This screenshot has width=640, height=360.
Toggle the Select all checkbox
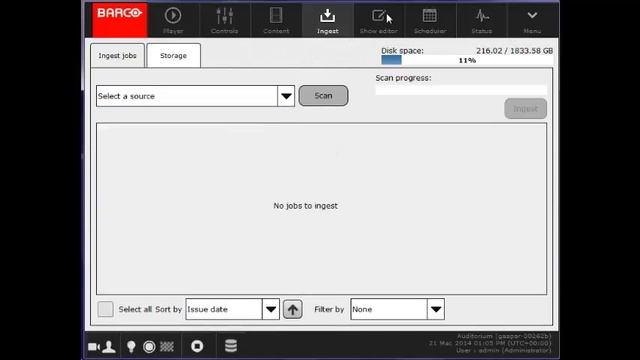(x=105, y=309)
